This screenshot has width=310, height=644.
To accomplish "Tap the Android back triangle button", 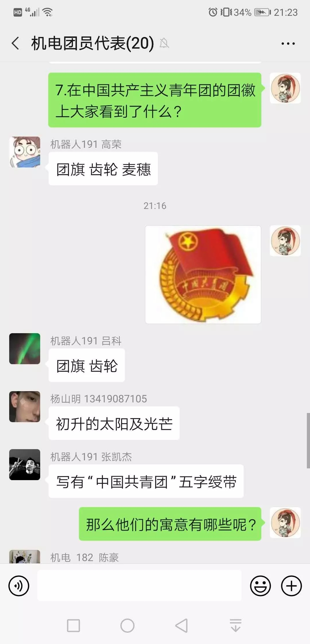I will tap(181, 626).
